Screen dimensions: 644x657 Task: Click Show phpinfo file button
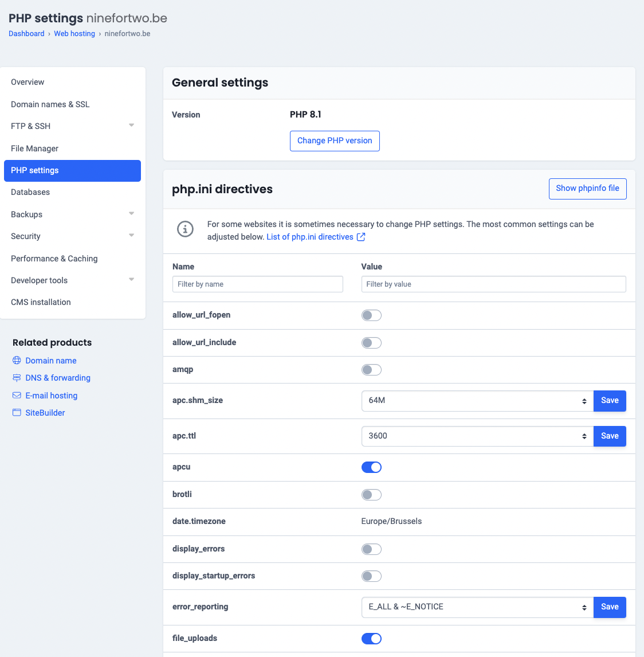coord(587,188)
